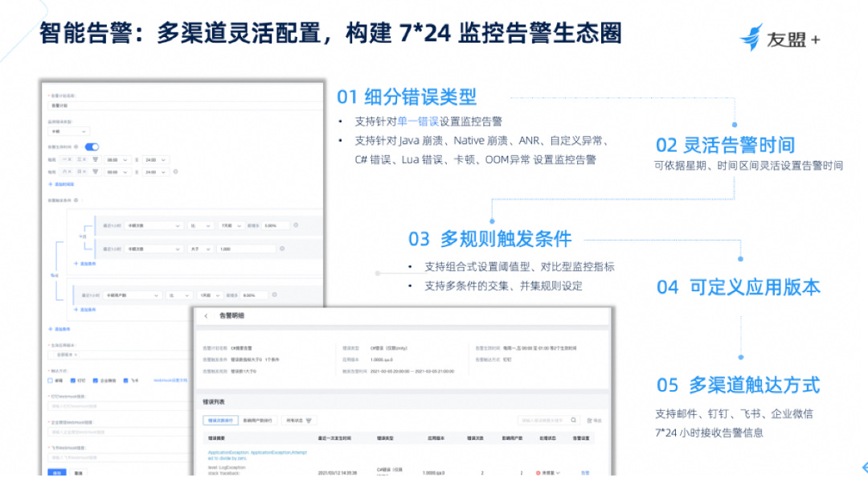Check the 邮箱 notification checkbox
The width and height of the screenshot is (868, 477).
pos(51,380)
